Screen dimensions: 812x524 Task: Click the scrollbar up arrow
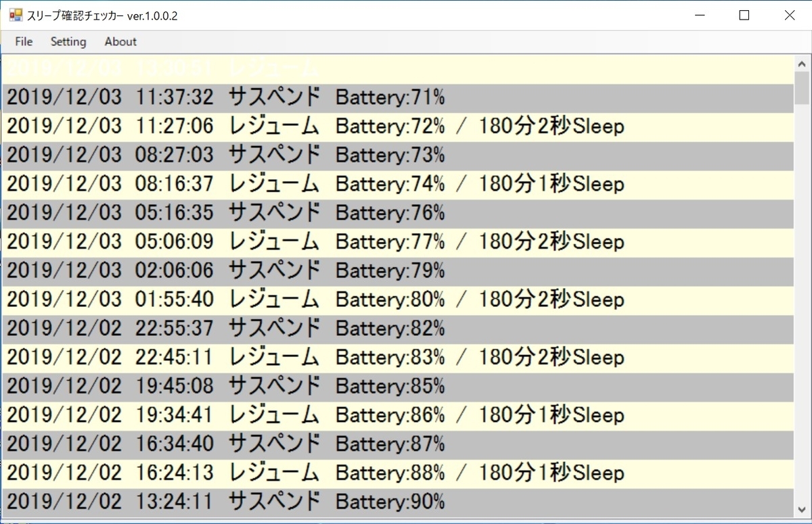tap(800, 63)
